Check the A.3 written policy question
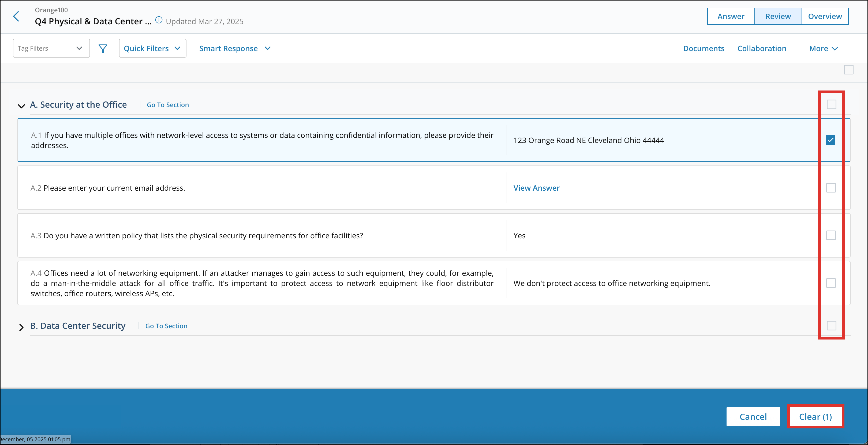 point(830,235)
